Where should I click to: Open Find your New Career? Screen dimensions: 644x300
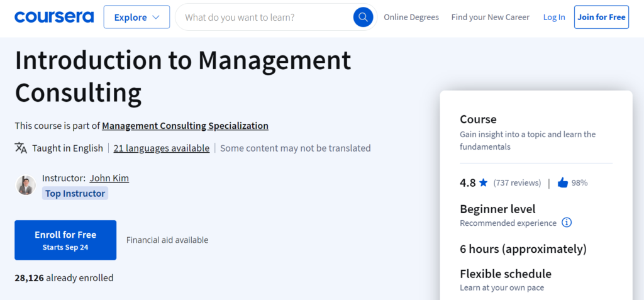(x=491, y=17)
